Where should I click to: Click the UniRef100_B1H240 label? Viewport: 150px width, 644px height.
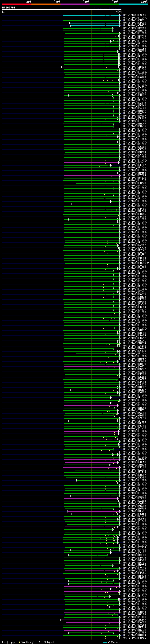coord(135,111)
